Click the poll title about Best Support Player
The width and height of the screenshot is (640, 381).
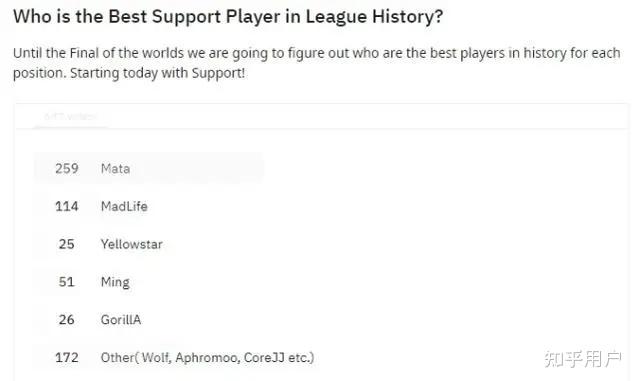(x=228, y=17)
